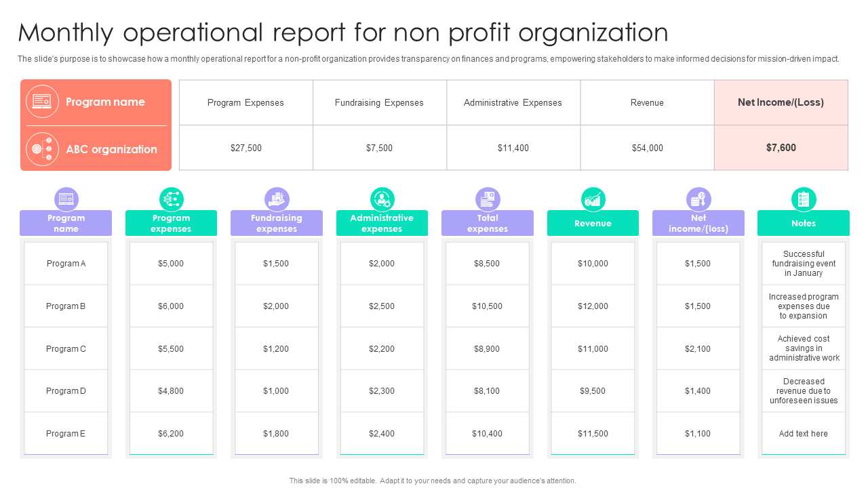Click the Program name label in the coral panel
This screenshot has height=488, width=868.
pyautogui.click(x=105, y=102)
